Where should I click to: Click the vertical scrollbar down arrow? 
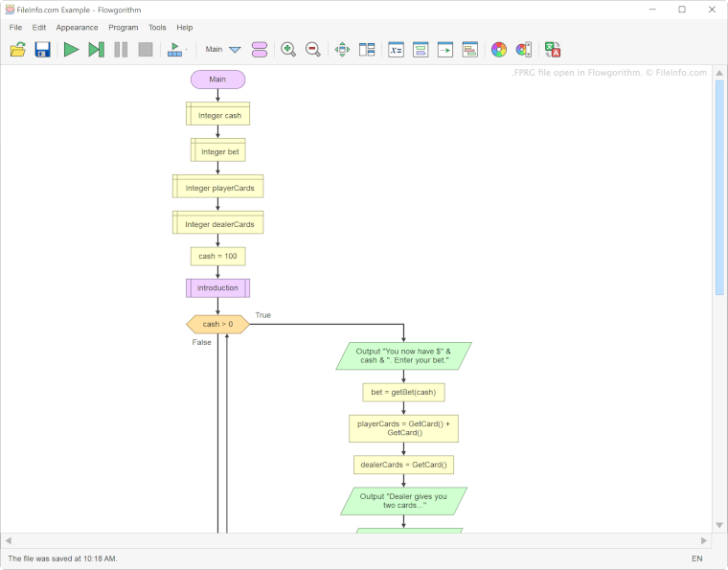tap(719, 525)
